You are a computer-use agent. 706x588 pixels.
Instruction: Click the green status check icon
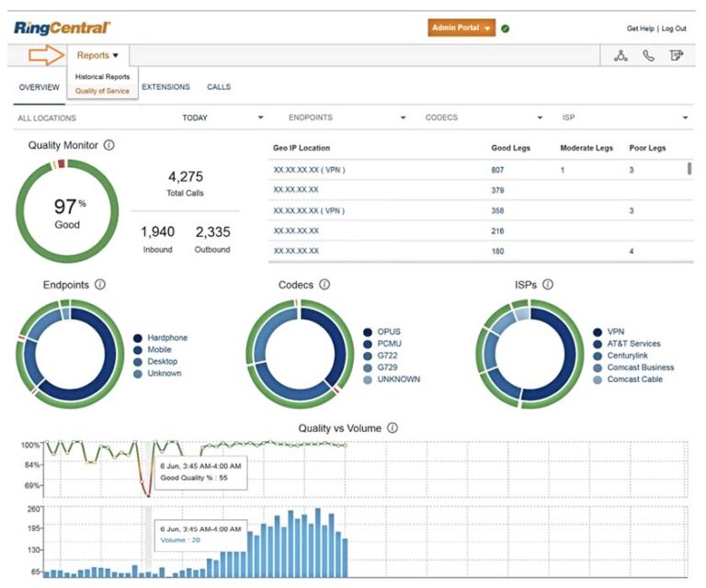[506, 28]
